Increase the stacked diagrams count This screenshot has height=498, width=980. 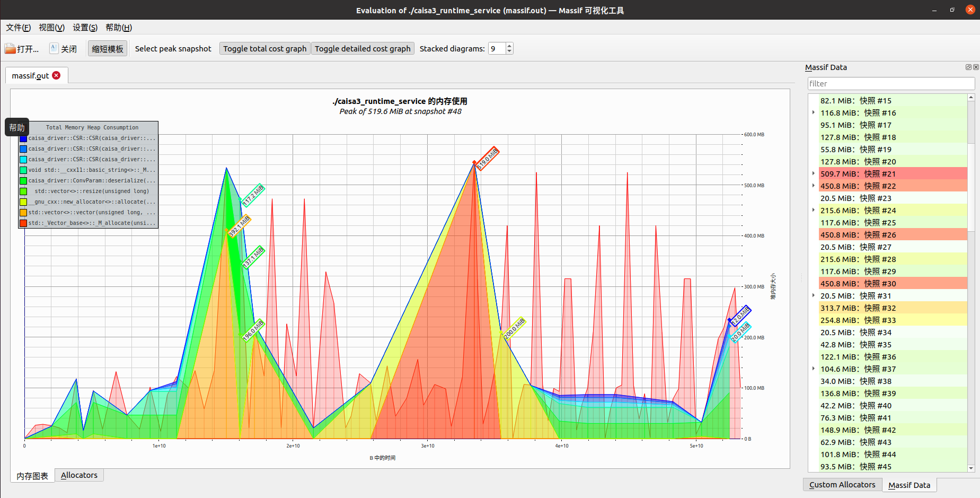pos(509,46)
